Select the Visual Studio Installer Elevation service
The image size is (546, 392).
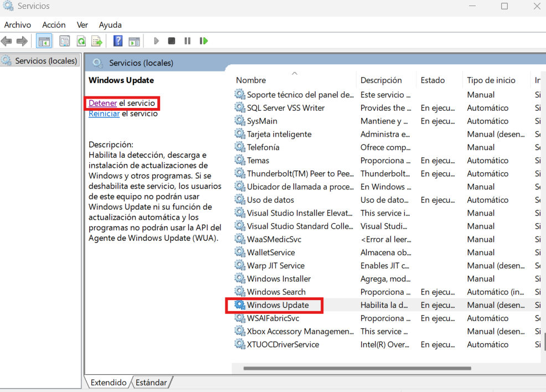click(300, 213)
